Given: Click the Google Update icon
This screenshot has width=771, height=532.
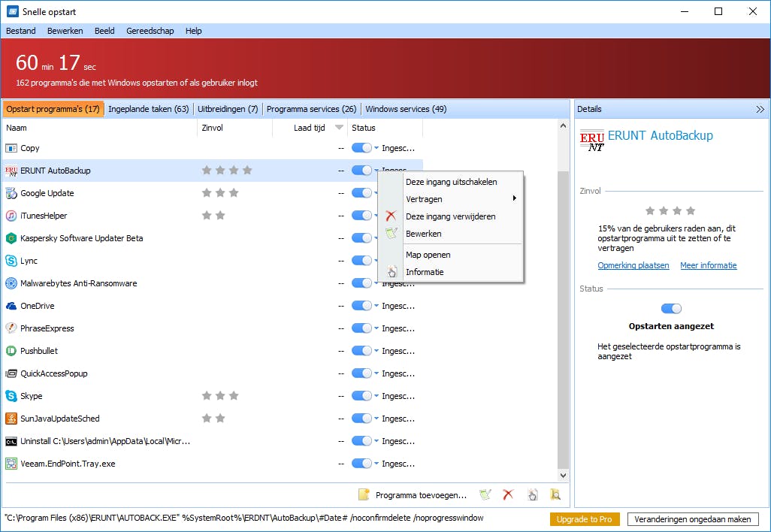Looking at the screenshot, I should (x=11, y=193).
